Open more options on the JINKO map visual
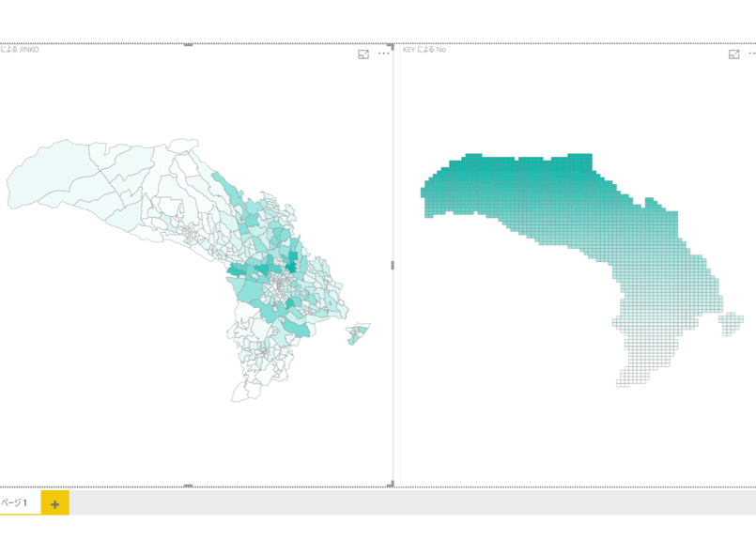 [x=384, y=54]
